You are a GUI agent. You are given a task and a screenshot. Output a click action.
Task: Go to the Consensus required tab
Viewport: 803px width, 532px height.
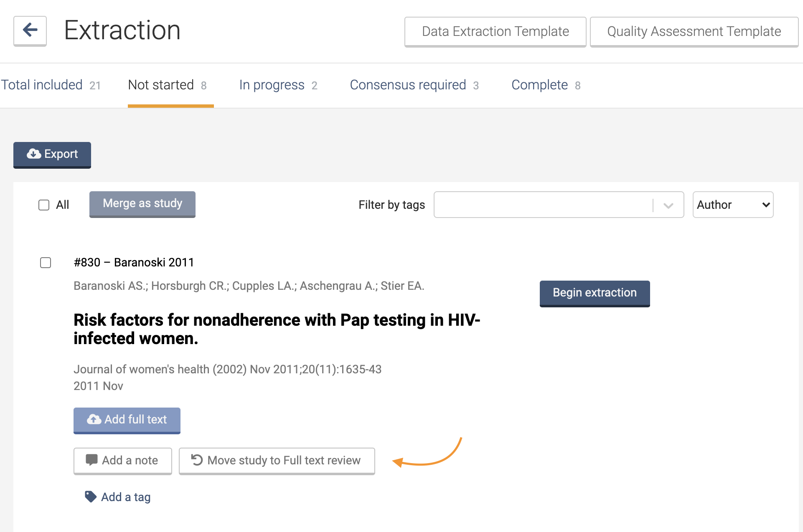click(x=414, y=85)
